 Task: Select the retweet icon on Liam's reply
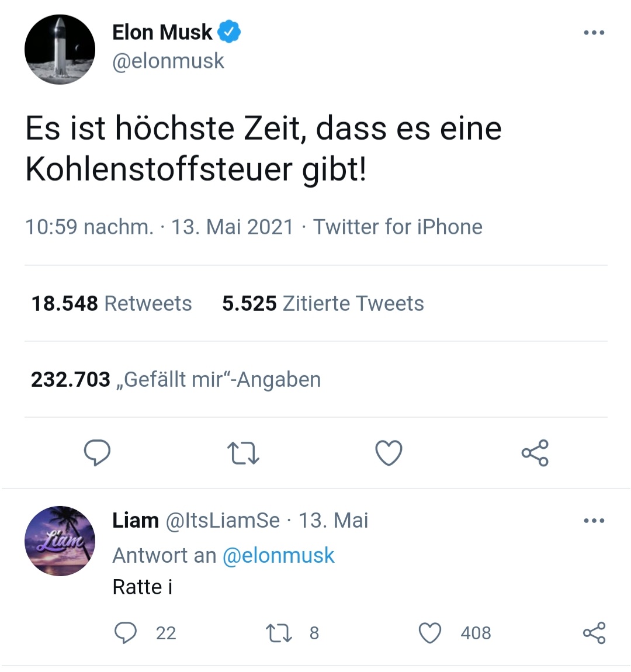click(x=279, y=633)
